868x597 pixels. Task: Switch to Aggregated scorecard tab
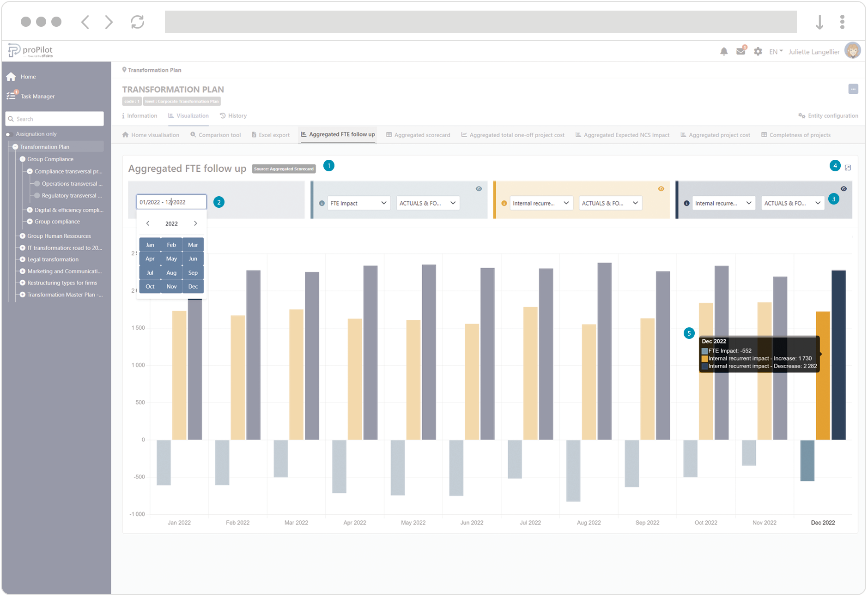(x=418, y=135)
